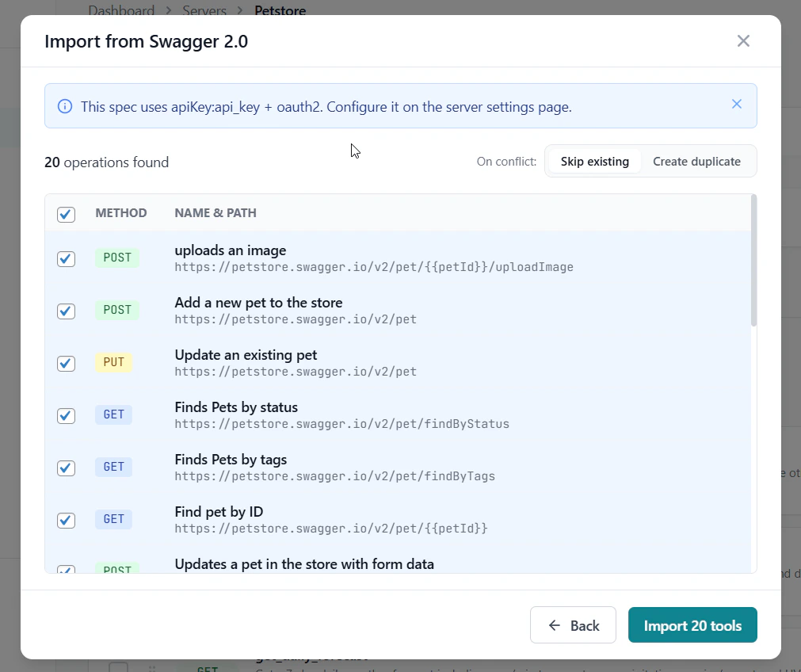
Task: Click the METHOD column header
Action: tap(121, 212)
